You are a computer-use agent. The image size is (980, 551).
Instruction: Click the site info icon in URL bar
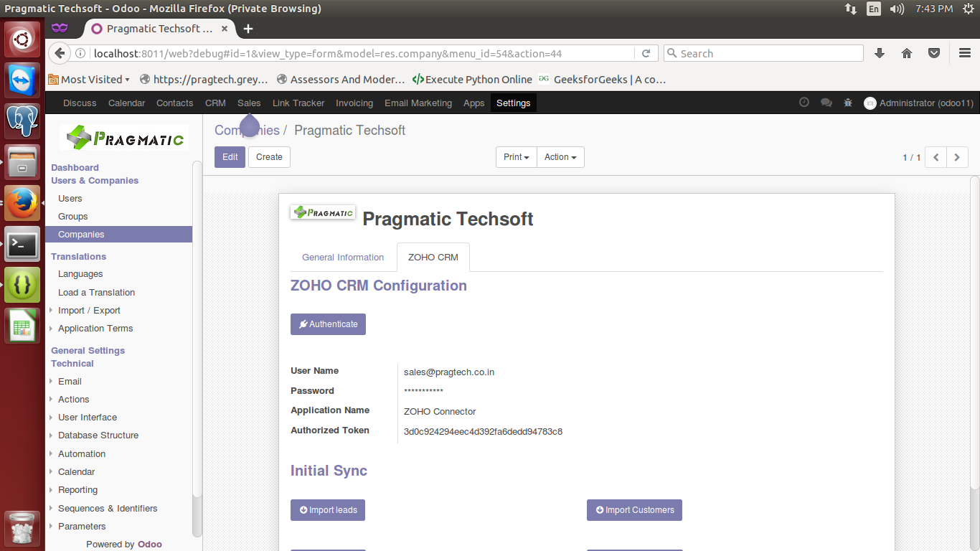80,53
